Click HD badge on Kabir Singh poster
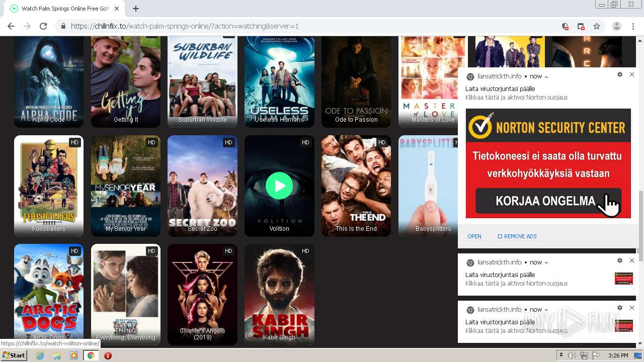 (x=305, y=251)
